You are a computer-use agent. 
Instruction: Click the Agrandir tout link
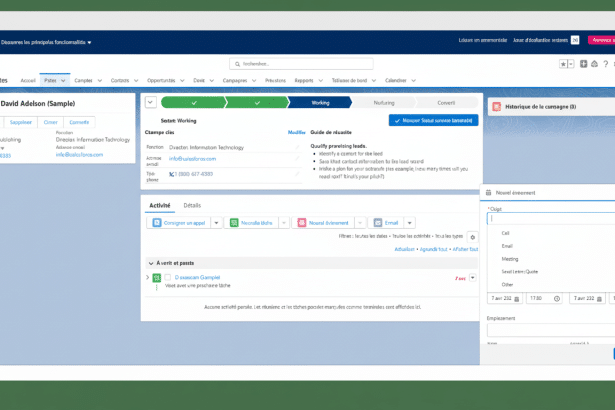(x=433, y=249)
